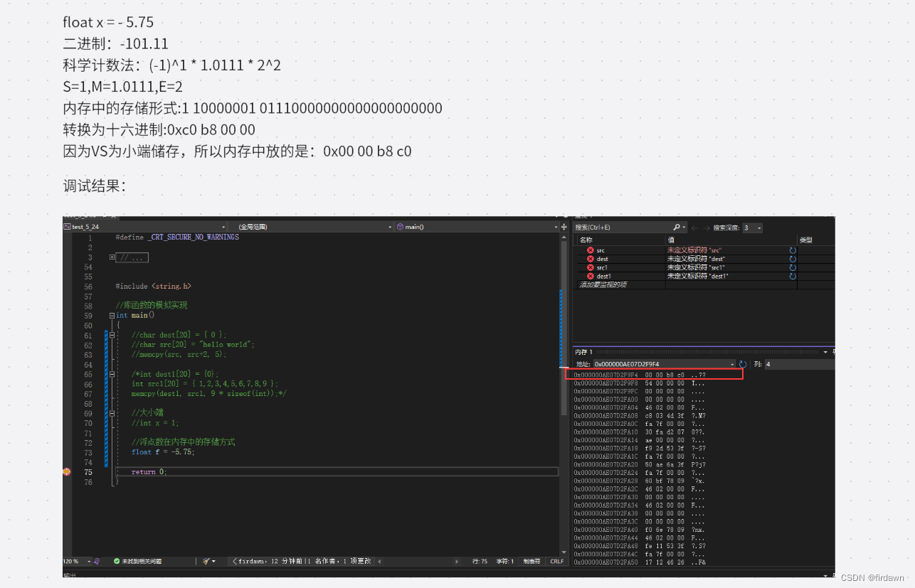Click the error icon beside src watch
915x588 pixels.
tap(590, 250)
